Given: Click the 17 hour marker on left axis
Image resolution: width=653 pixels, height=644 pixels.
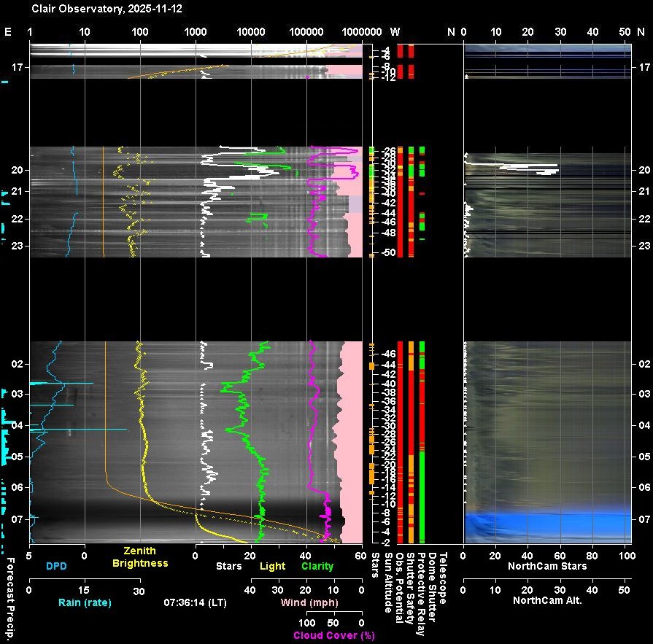Looking at the screenshot, I should [18, 67].
